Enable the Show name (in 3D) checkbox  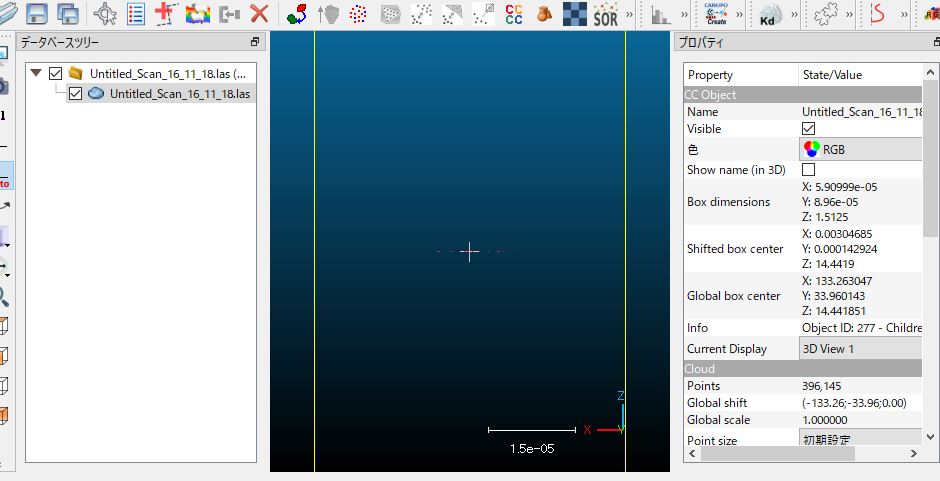pyautogui.click(x=808, y=170)
